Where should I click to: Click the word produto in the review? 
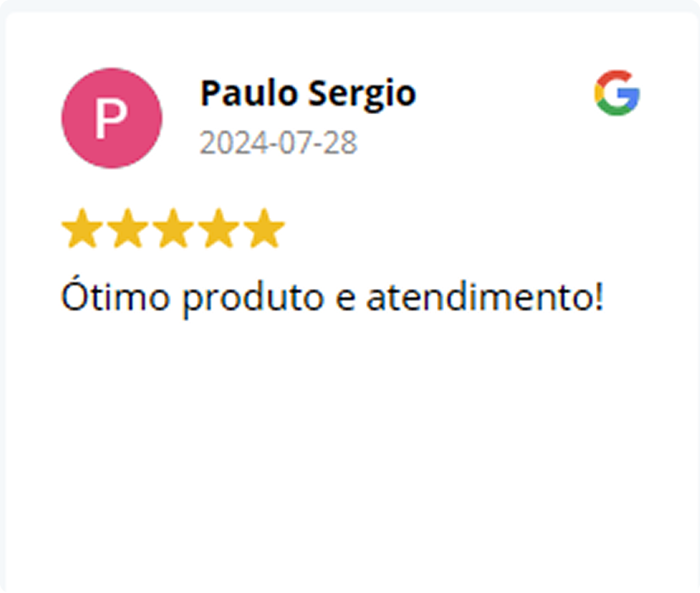253,298
